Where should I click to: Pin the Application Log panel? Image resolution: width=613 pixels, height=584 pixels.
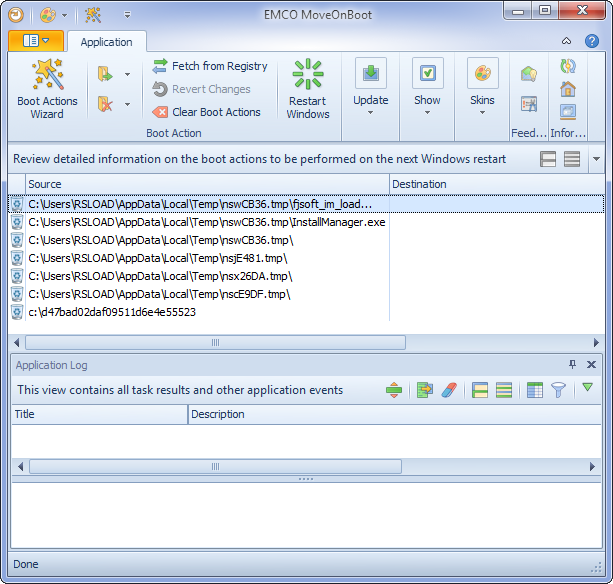pyautogui.click(x=572, y=365)
